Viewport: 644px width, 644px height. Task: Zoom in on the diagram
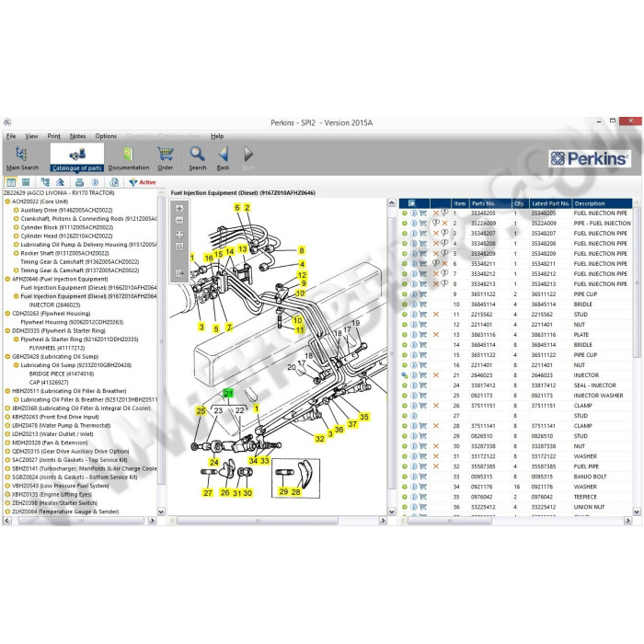pos(179,208)
